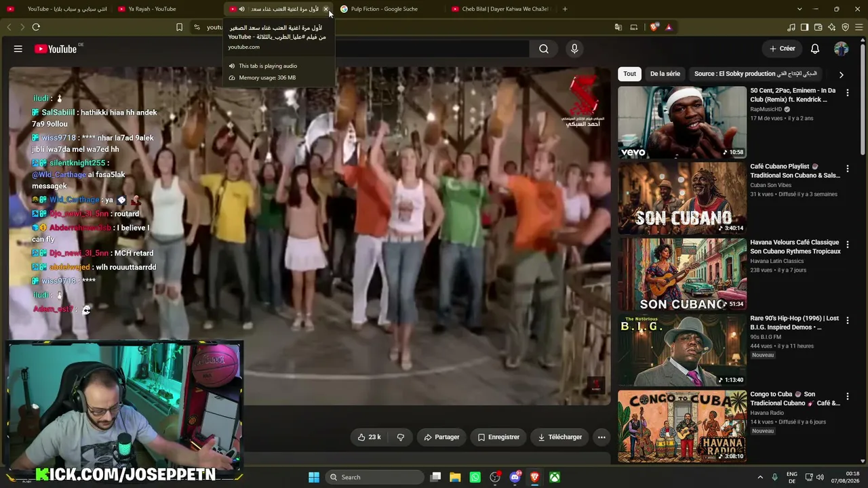Open Task View from the taskbar

(436, 477)
